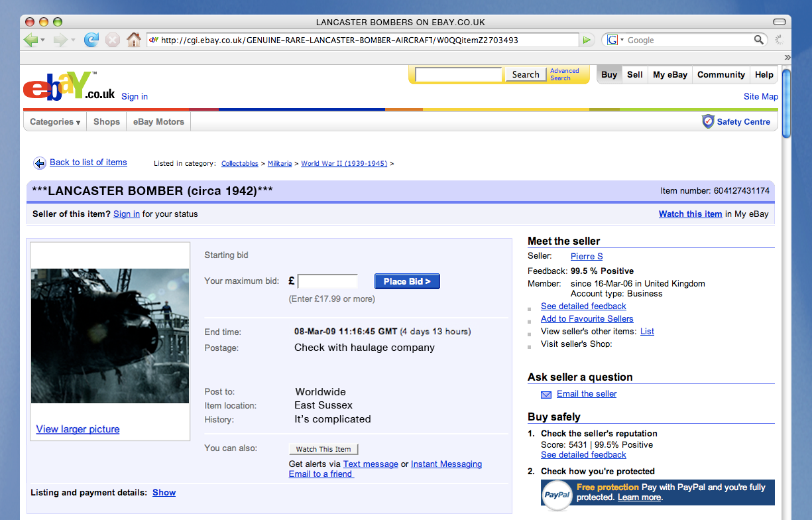
Task: Click the browser Forward arrow button
Action: click(60, 40)
